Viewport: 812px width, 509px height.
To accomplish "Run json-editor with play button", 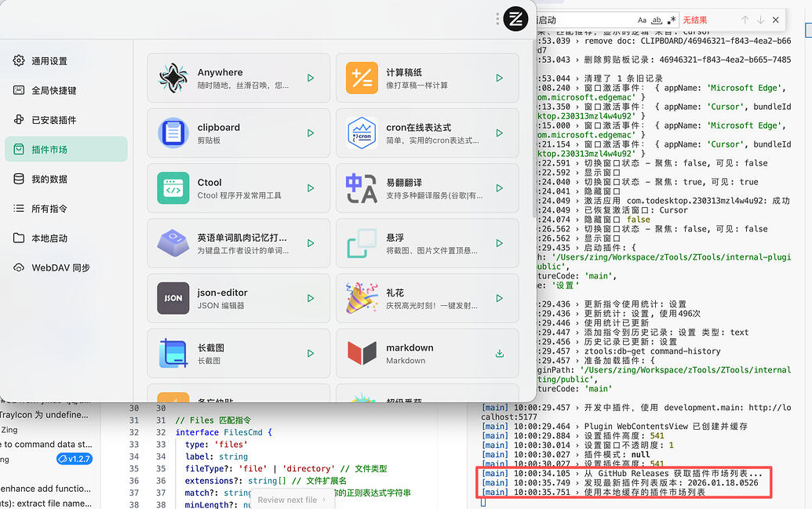I will (x=311, y=298).
